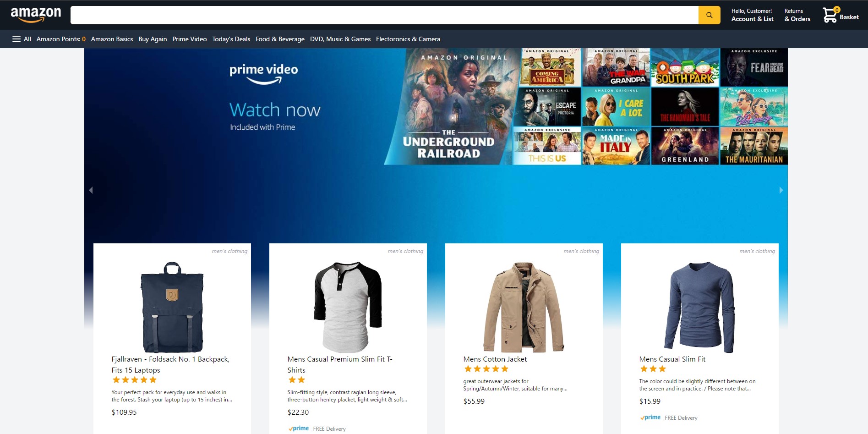Click the beige cotton jacket image

coord(524,307)
